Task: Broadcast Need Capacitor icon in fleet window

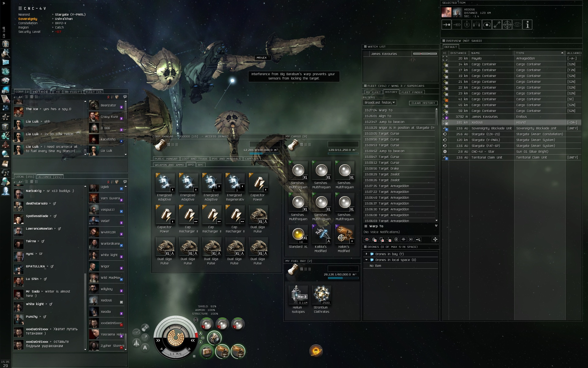Action: click(x=389, y=240)
